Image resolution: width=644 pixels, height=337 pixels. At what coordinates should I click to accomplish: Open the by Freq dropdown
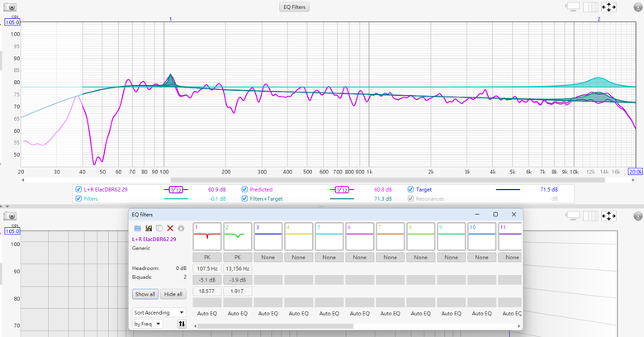pyautogui.click(x=148, y=324)
